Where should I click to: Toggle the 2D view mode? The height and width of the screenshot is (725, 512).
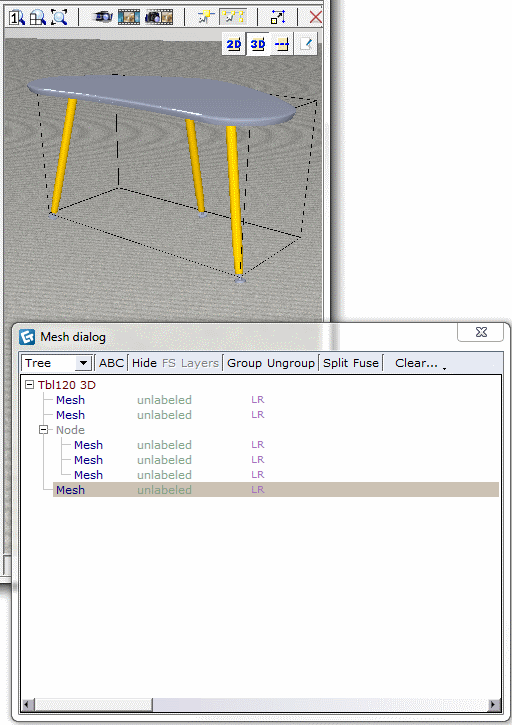tap(234, 44)
